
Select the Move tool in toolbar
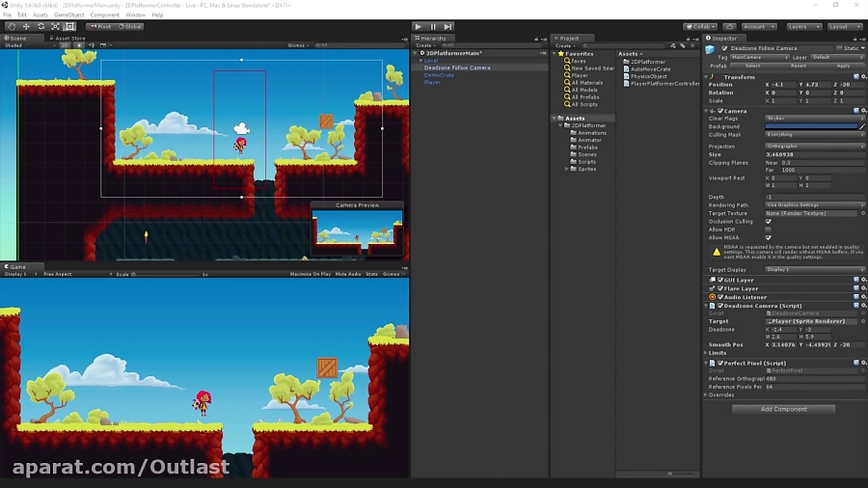[x=26, y=27]
